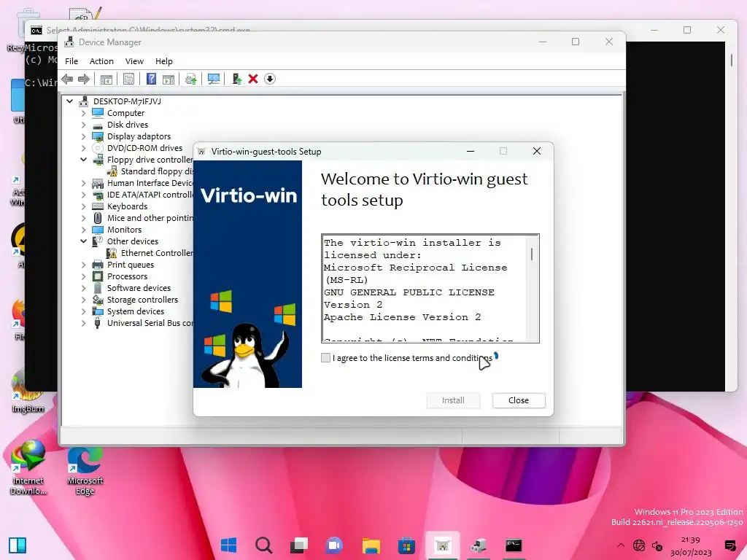The image size is (747, 560).
Task: Open the Action menu in Device Manager
Action: (x=101, y=61)
